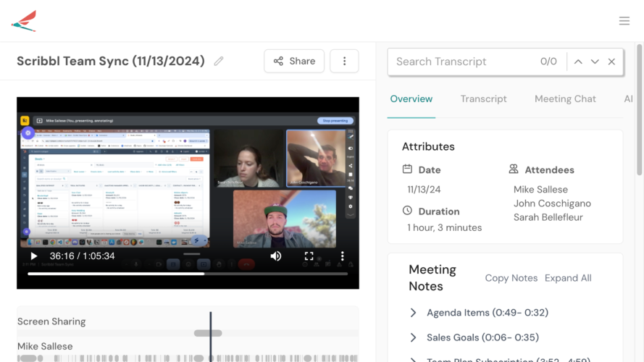Open the Meeting Chat tab
Screen dimensions: 644x362
pyautogui.click(x=565, y=99)
